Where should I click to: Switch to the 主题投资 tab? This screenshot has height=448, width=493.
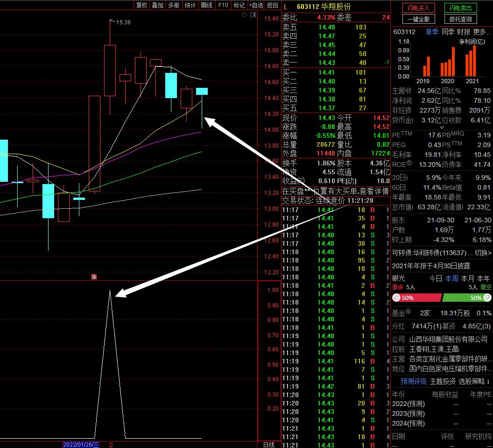[443, 381]
